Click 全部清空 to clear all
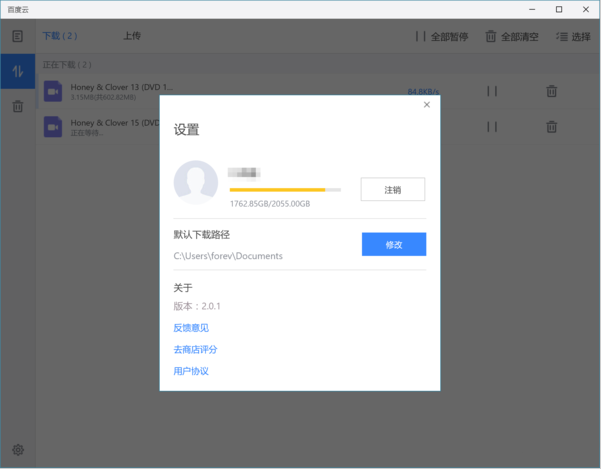Image resolution: width=601 pixels, height=469 pixels. (x=512, y=37)
